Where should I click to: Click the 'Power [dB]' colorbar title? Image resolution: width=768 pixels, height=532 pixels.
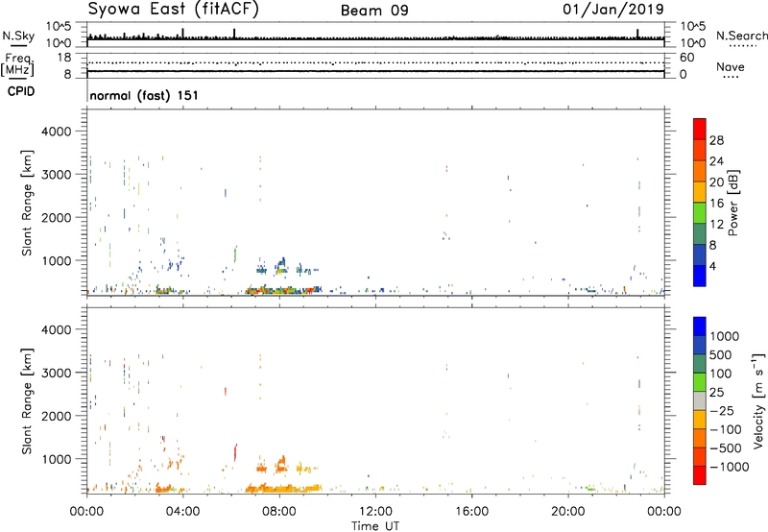732,203
